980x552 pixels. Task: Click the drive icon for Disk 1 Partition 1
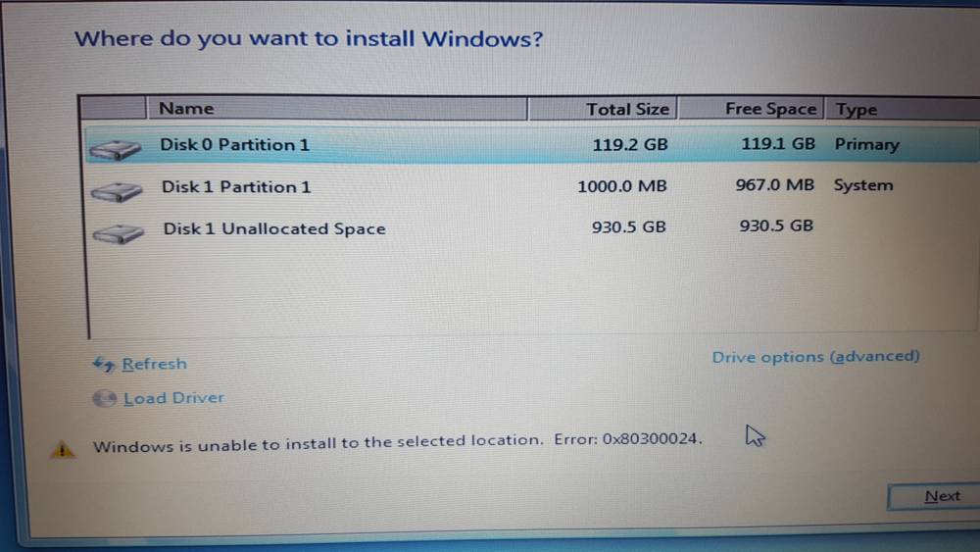(x=117, y=192)
